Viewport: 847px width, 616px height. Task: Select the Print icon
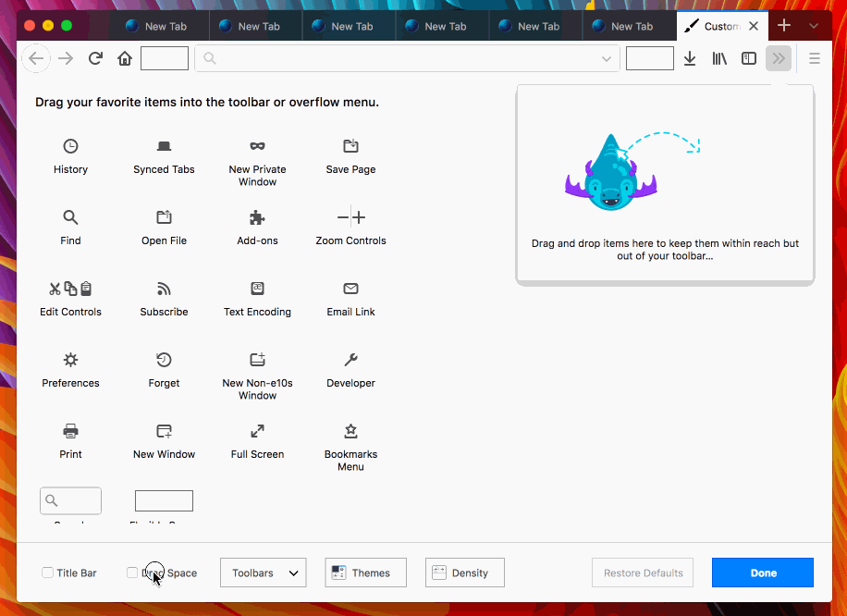tap(71, 431)
